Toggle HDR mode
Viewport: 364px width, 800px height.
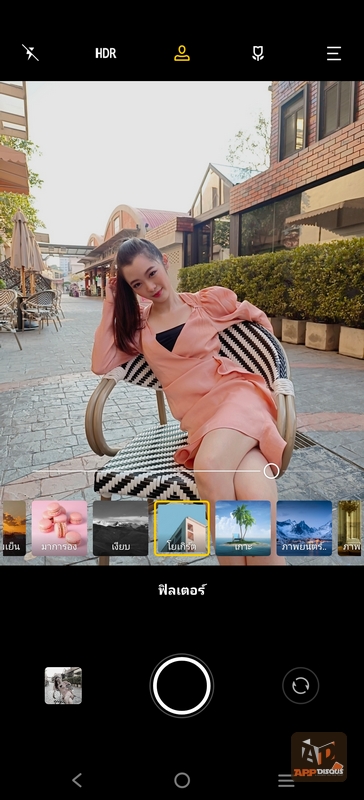[106, 54]
